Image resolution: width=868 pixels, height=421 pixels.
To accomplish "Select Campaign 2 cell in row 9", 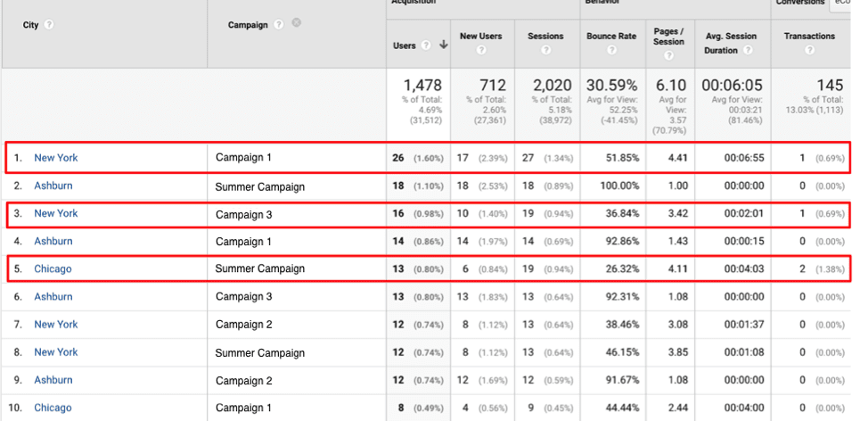I will (x=243, y=381).
